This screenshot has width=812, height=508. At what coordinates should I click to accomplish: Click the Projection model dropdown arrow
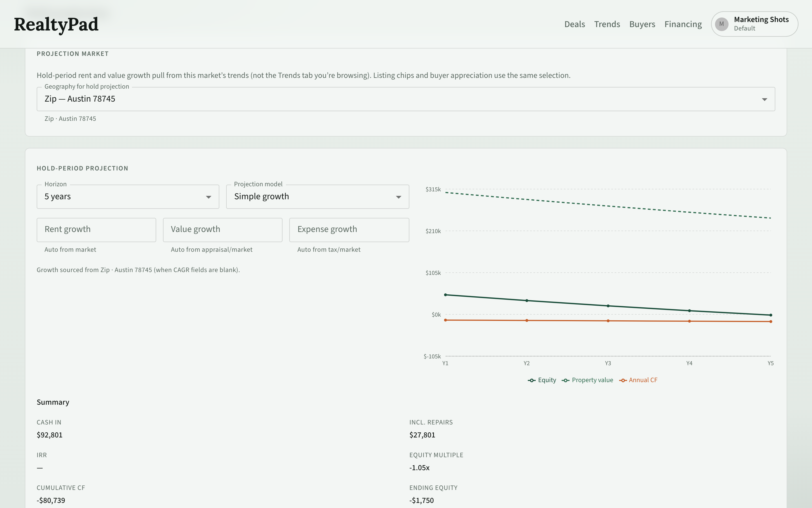pyautogui.click(x=398, y=197)
